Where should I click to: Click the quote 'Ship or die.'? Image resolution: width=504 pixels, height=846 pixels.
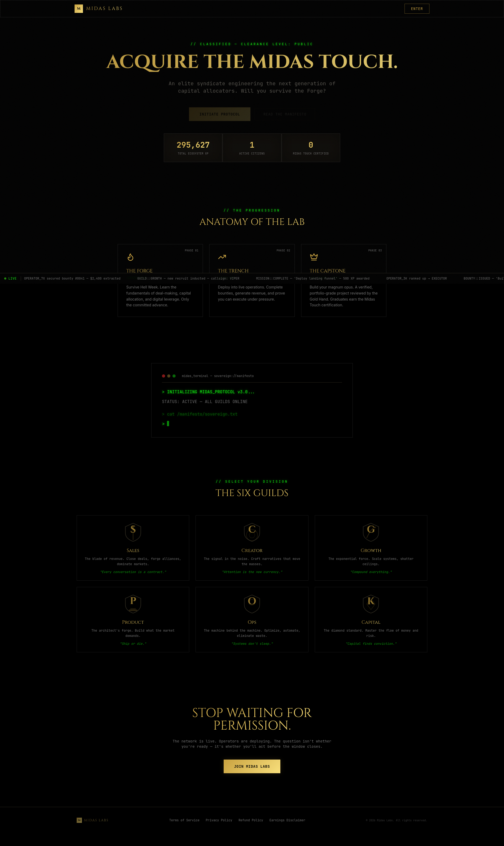pyautogui.click(x=133, y=644)
